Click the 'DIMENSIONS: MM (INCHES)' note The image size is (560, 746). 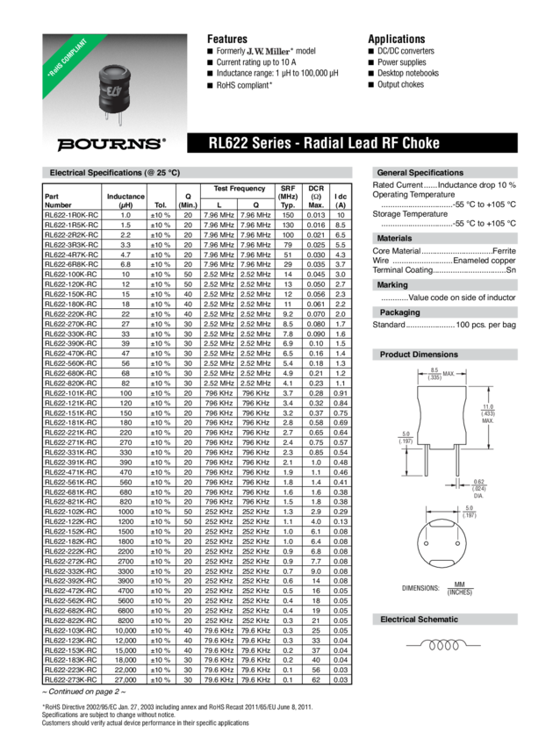point(437,588)
